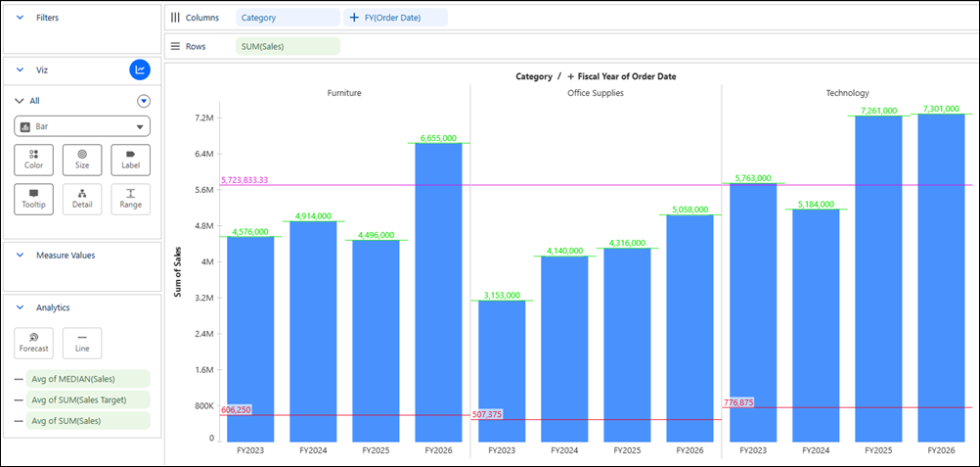The image size is (980, 467).
Task: Open the Size marks card
Action: [x=82, y=160]
